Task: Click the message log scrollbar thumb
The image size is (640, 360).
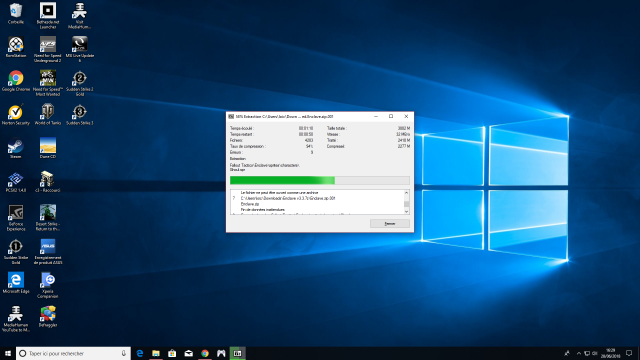Action: 406,204
